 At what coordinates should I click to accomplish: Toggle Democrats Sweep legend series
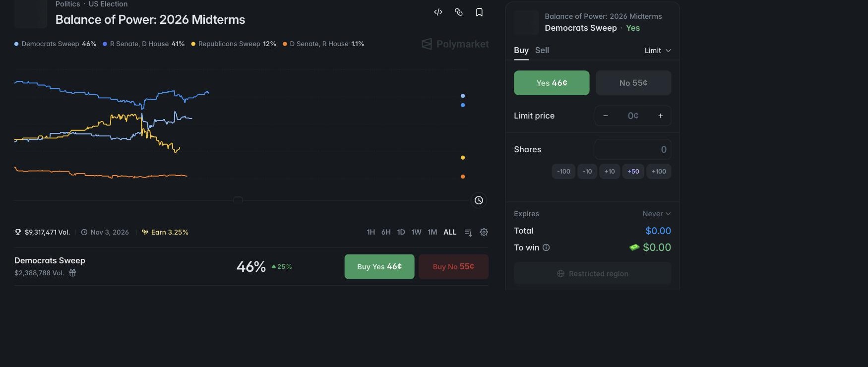click(55, 44)
